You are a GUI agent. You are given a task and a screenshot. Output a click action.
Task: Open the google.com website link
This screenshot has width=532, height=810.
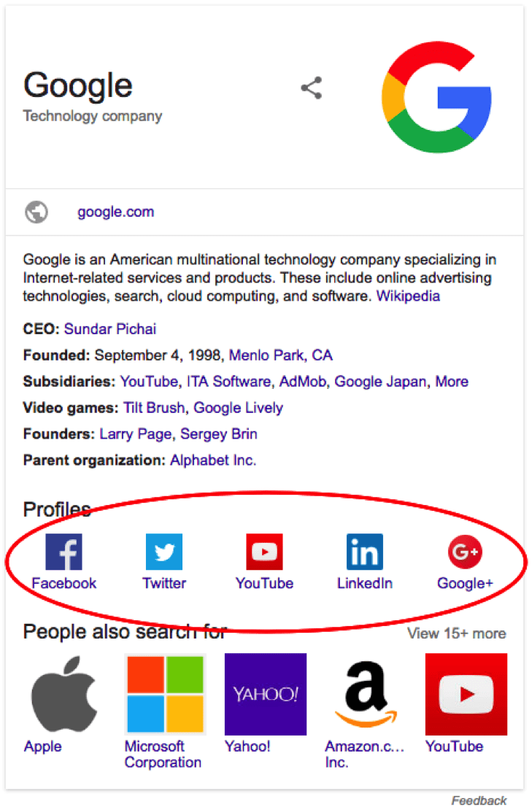coord(116,212)
